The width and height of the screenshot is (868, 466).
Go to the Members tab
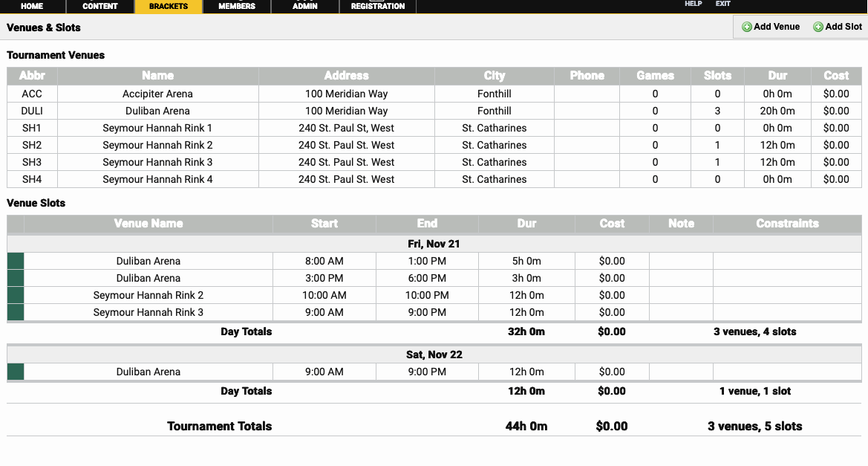pyautogui.click(x=237, y=6)
